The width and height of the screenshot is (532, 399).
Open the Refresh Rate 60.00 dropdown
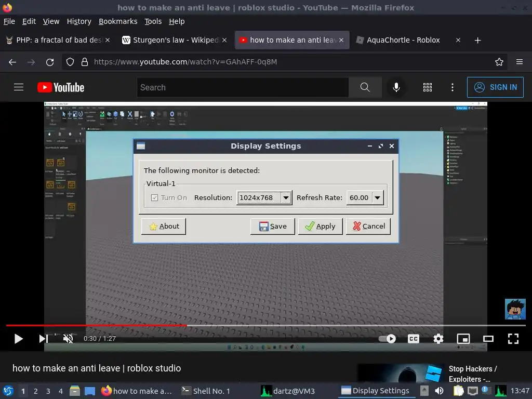click(365, 198)
